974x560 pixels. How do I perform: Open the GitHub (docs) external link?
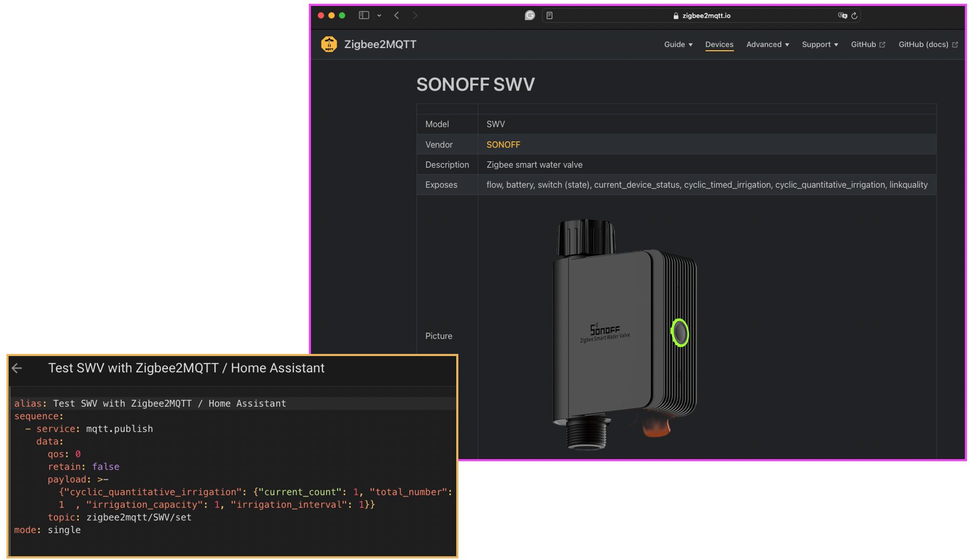click(x=928, y=44)
